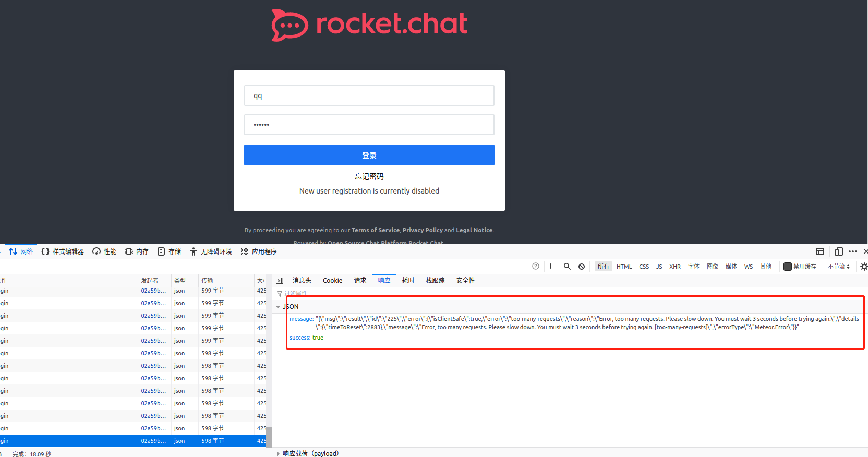
Task: Open the Timings detail tab
Action: point(408,281)
